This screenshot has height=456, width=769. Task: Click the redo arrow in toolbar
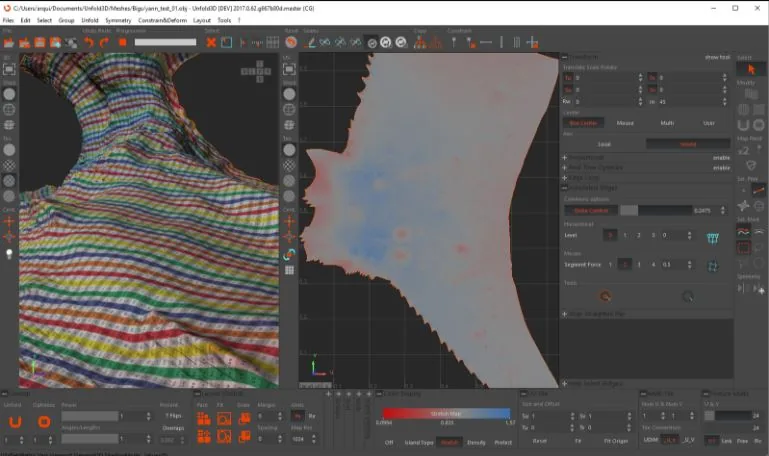(x=104, y=43)
